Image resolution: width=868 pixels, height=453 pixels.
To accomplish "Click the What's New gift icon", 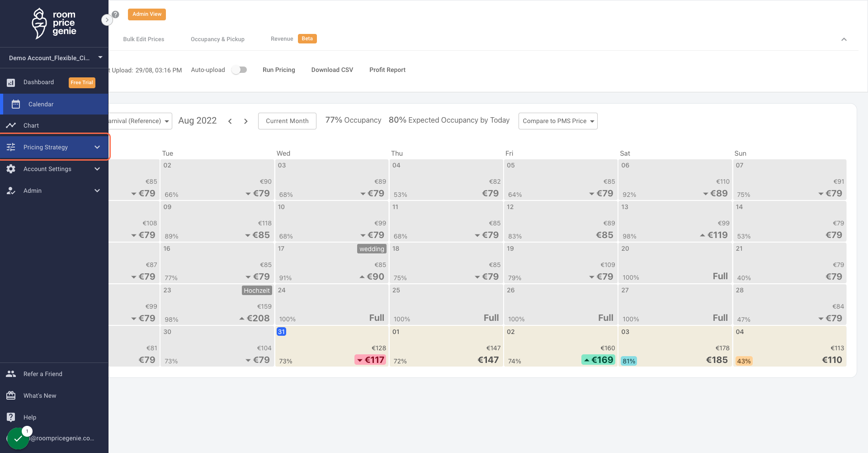I will tap(11, 396).
